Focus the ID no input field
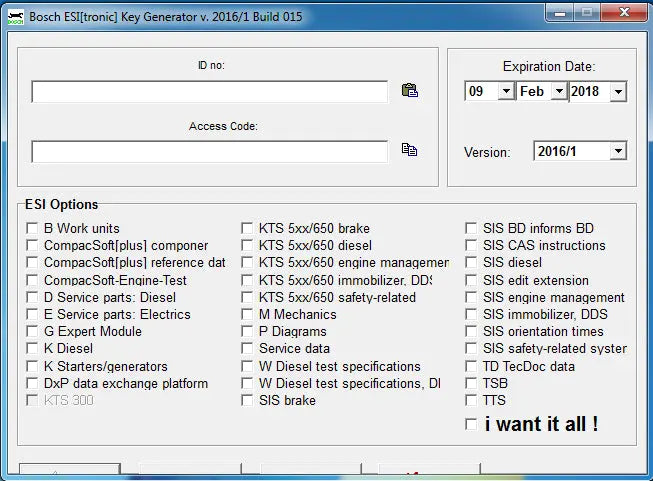Screen dimensions: 653x481 coord(209,92)
